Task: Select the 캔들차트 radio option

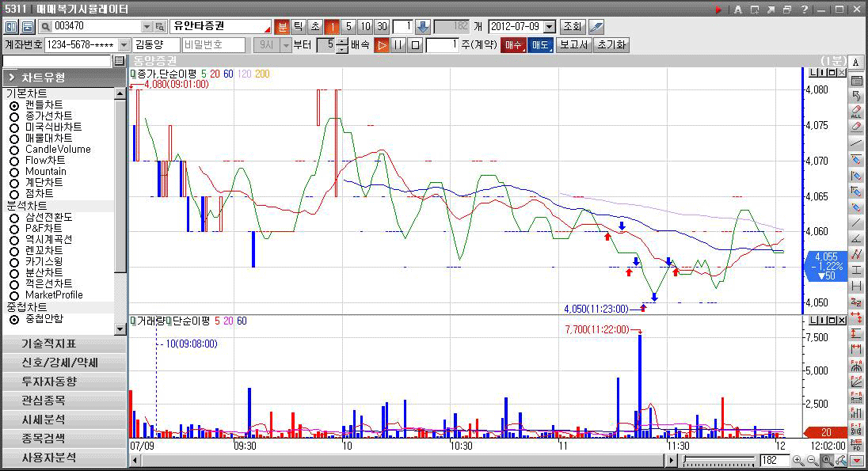Action: coord(14,105)
